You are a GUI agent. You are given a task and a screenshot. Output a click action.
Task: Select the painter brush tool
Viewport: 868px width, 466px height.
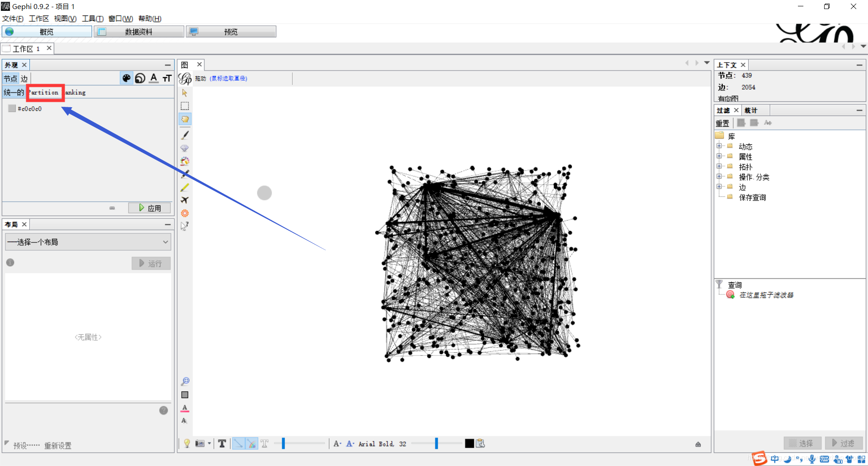point(185,135)
